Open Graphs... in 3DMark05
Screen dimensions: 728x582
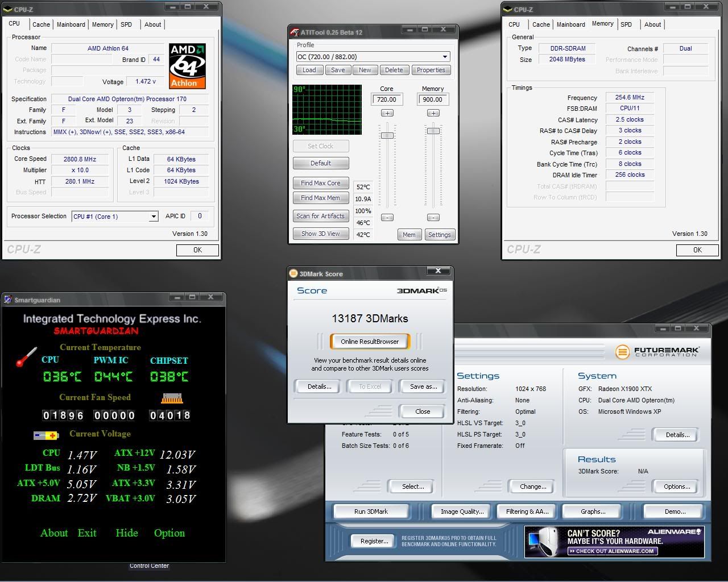pos(593,512)
